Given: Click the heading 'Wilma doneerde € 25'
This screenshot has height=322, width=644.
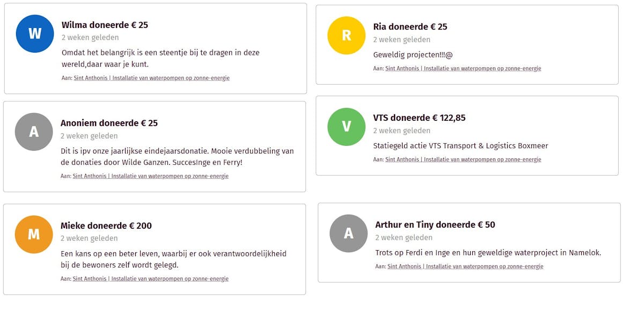Looking at the screenshot, I should click(x=105, y=25).
